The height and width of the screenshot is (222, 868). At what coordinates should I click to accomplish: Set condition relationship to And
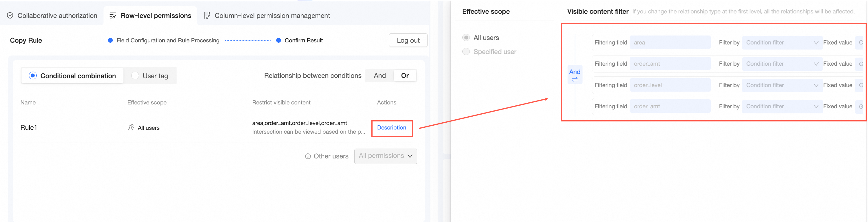point(380,75)
